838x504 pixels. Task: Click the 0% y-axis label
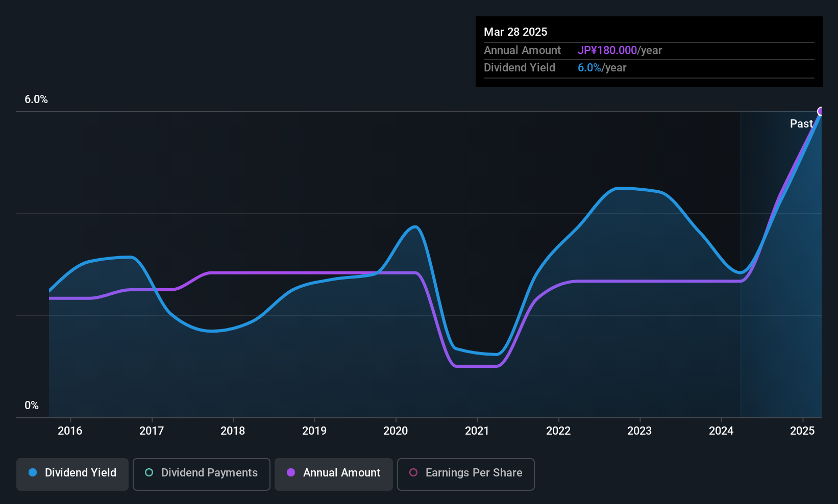click(32, 406)
